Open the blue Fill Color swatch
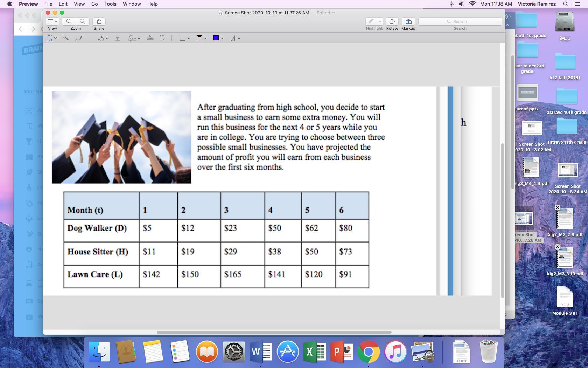The width and height of the screenshot is (588, 368). 218,38
